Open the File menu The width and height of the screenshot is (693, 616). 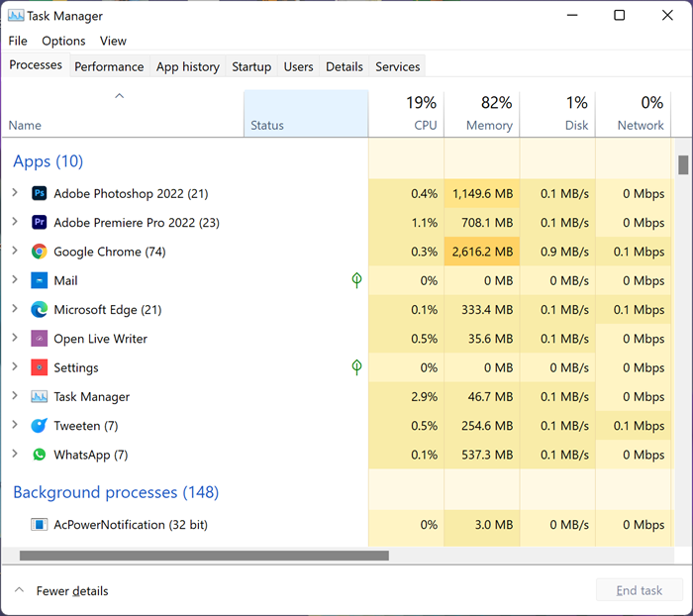18,41
